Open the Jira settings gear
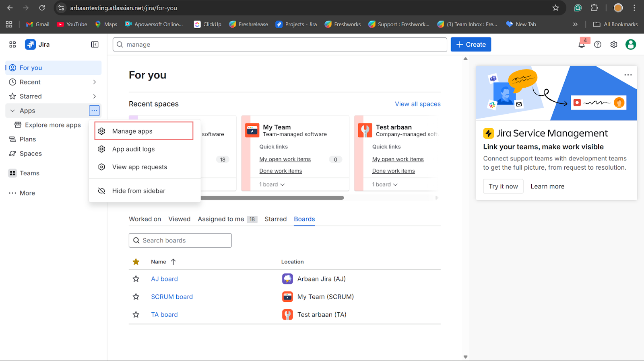The image size is (644, 361). [x=614, y=45]
